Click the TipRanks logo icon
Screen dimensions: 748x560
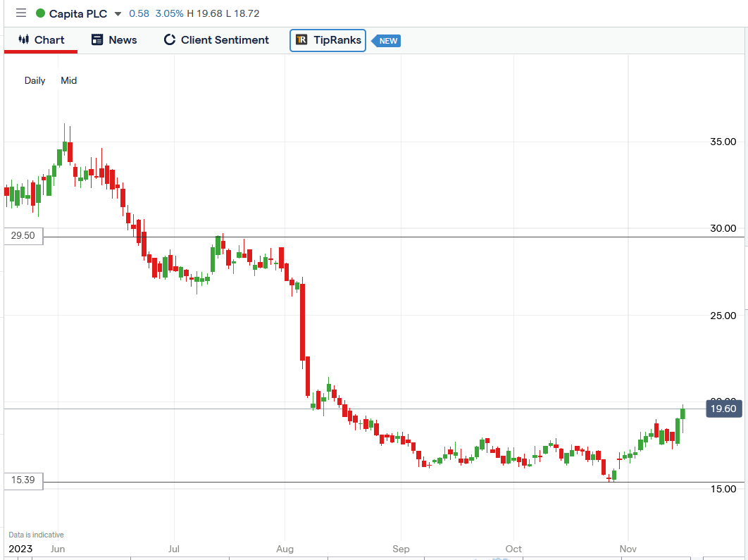point(301,39)
